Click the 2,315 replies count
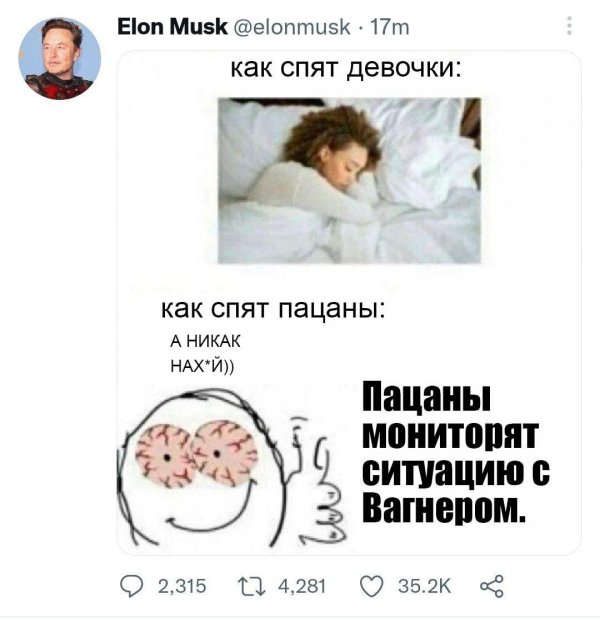 tap(182, 586)
